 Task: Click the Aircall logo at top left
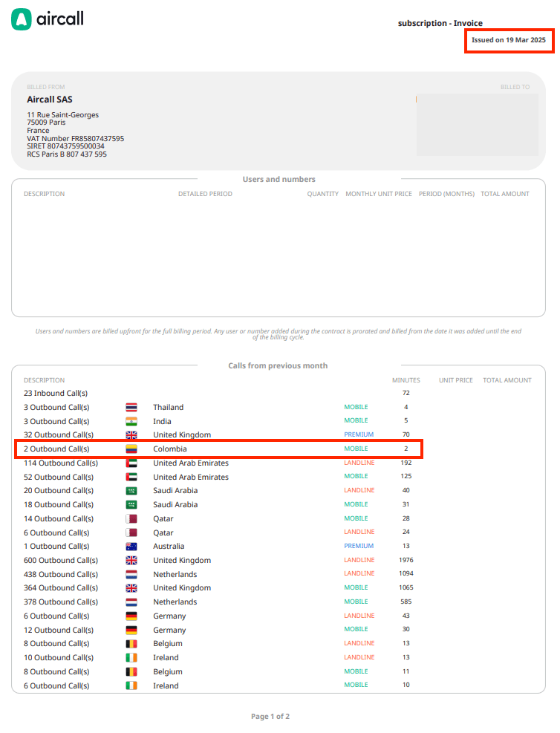click(48, 19)
